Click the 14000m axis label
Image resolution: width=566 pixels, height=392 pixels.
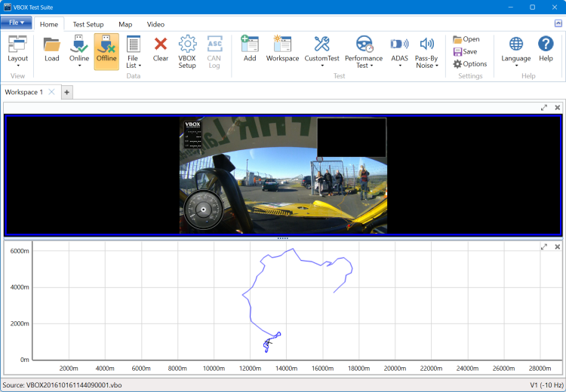286,368
